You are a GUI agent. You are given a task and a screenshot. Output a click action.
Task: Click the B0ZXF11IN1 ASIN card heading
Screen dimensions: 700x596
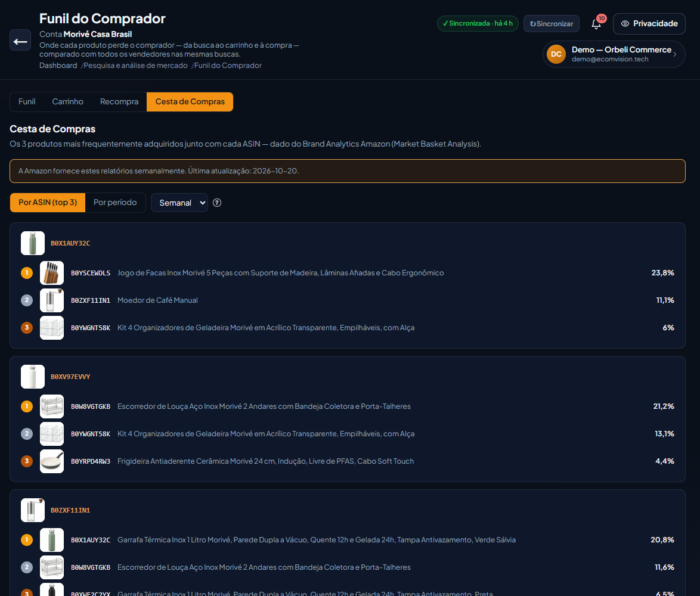(70, 510)
